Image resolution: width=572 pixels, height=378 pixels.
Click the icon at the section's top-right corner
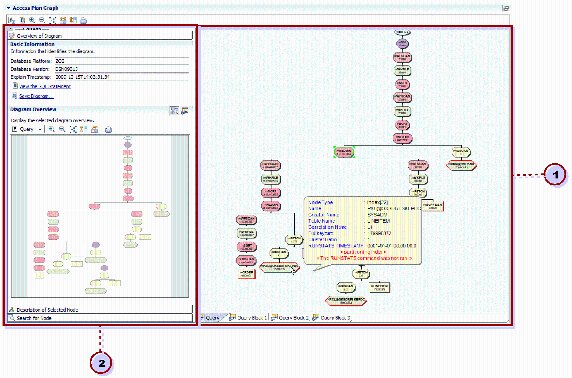coord(506,8)
